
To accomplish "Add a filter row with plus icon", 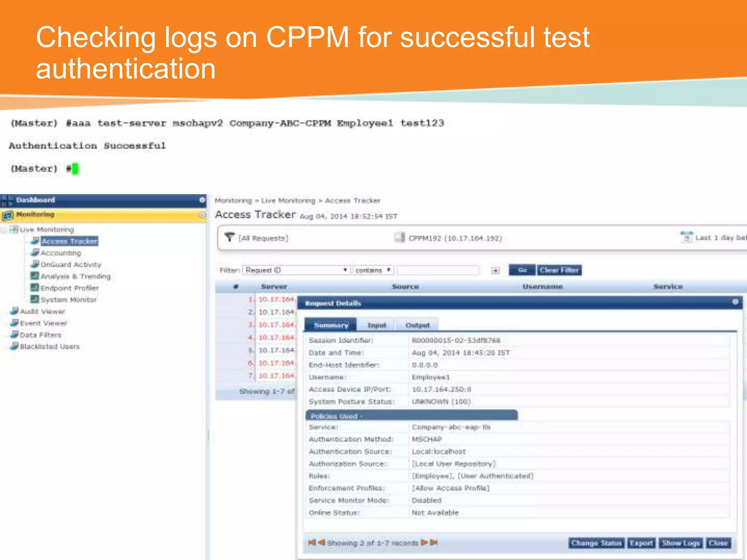I will tap(495, 271).
